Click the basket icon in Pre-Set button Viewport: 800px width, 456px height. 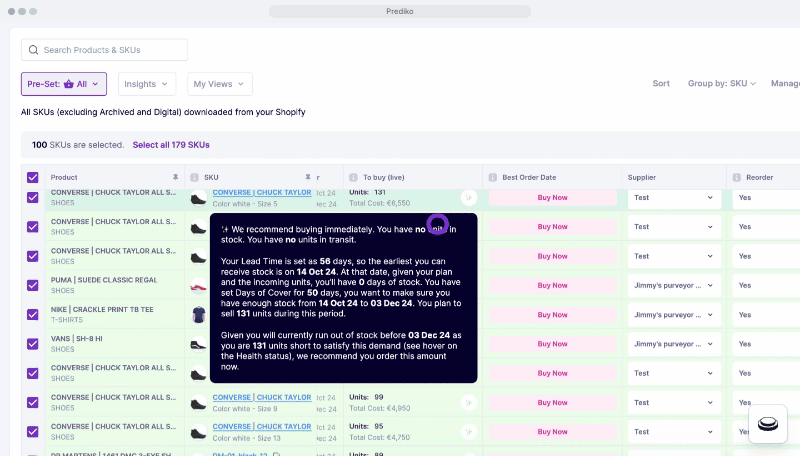[x=68, y=84]
